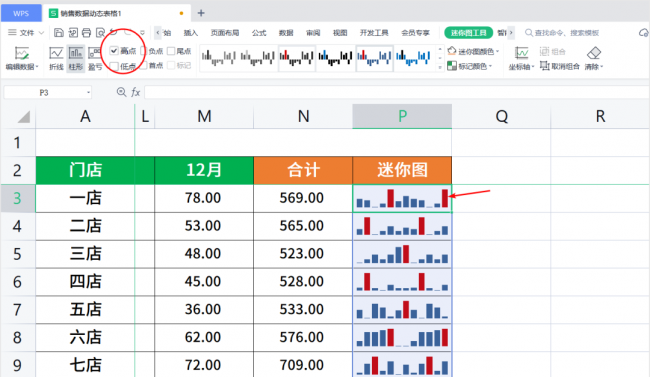The image size is (650, 377).
Task: Select column M header
Action: pyautogui.click(x=204, y=117)
